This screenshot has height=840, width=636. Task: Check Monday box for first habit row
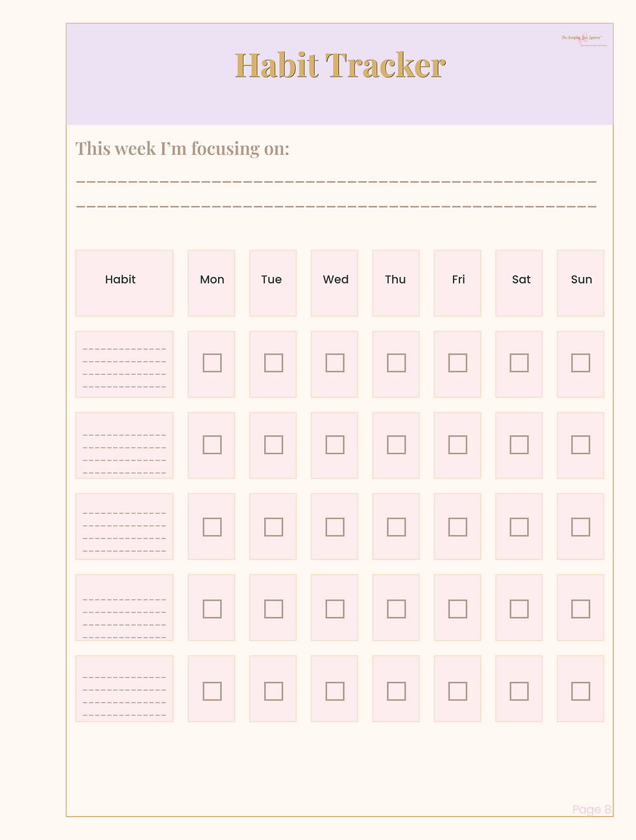pos(212,363)
